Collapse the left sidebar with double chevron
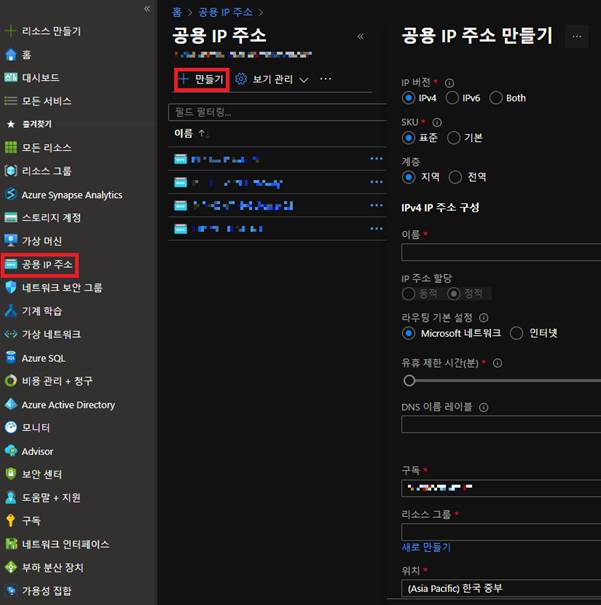This screenshot has height=605, width=601. pos(147,9)
